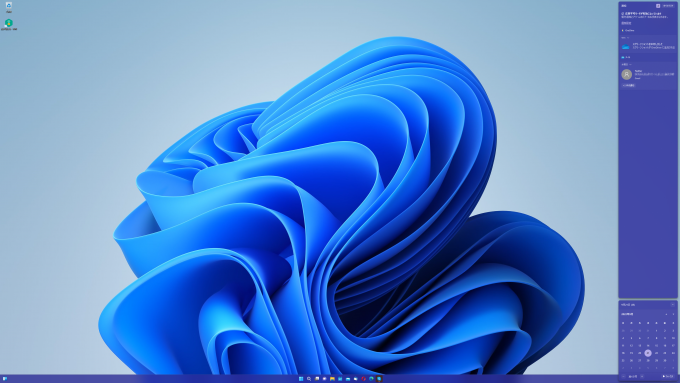Image resolution: width=680 pixels, height=383 pixels.
Task: Select the Recycle Bin desktop icon
Action: tap(9, 7)
